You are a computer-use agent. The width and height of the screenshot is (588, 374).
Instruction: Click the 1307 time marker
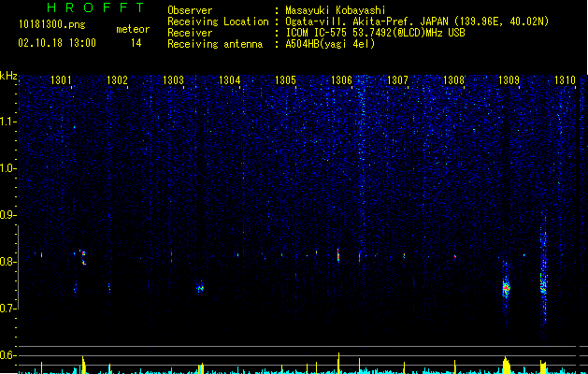[x=397, y=80]
